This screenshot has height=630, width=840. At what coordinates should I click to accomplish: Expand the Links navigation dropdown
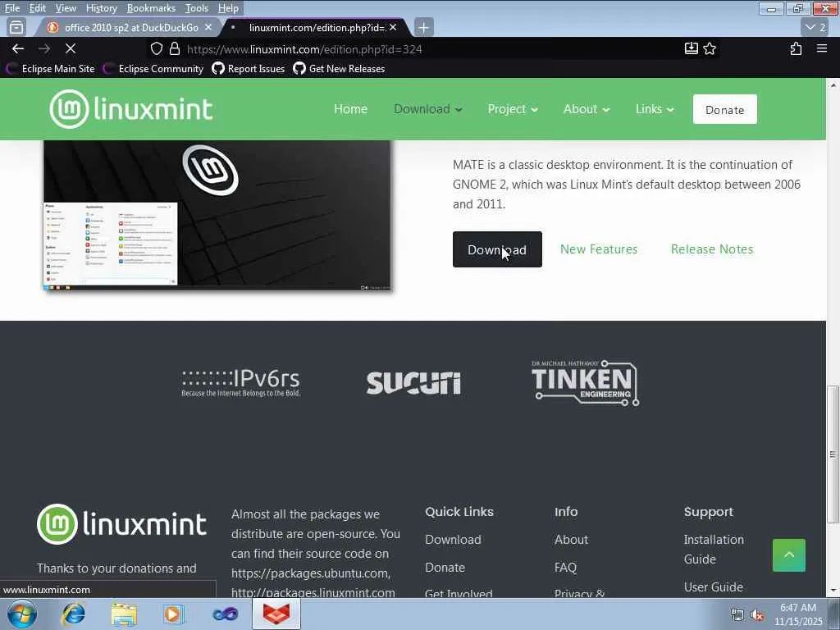[x=655, y=109]
